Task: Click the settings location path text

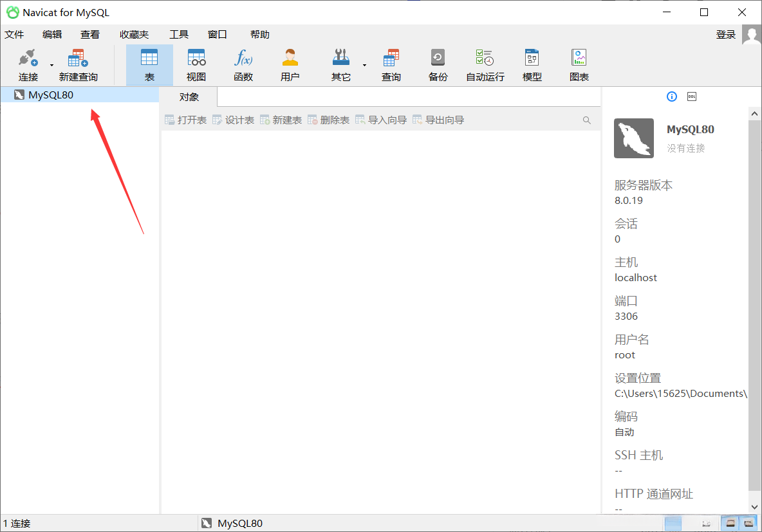Action: click(680, 394)
